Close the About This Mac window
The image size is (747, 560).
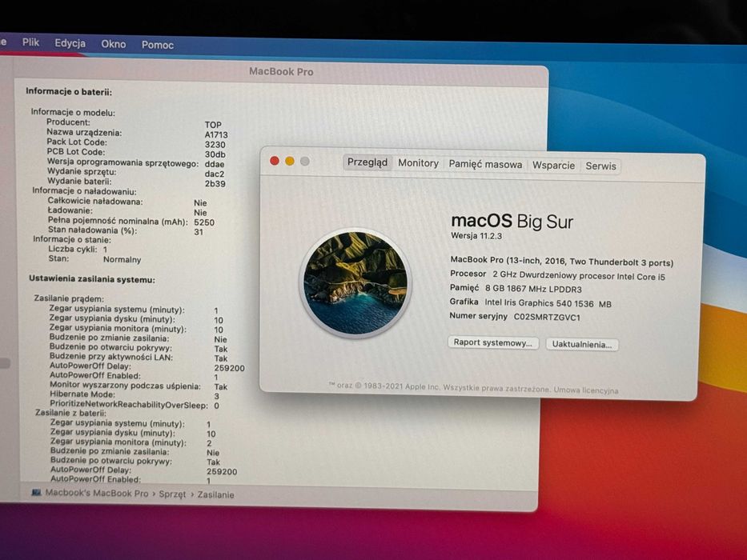coord(275,161)
